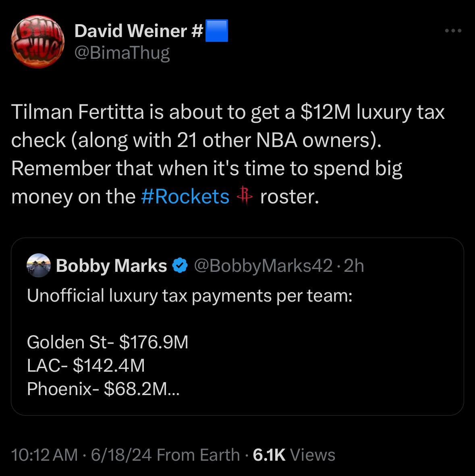This screenshot has width=475, height=476.
Task: Click the @BimaThug handle
Action: click(122, 53)
